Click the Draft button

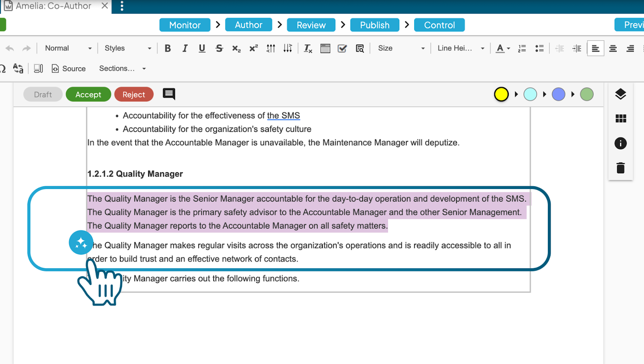pos(43,95)
